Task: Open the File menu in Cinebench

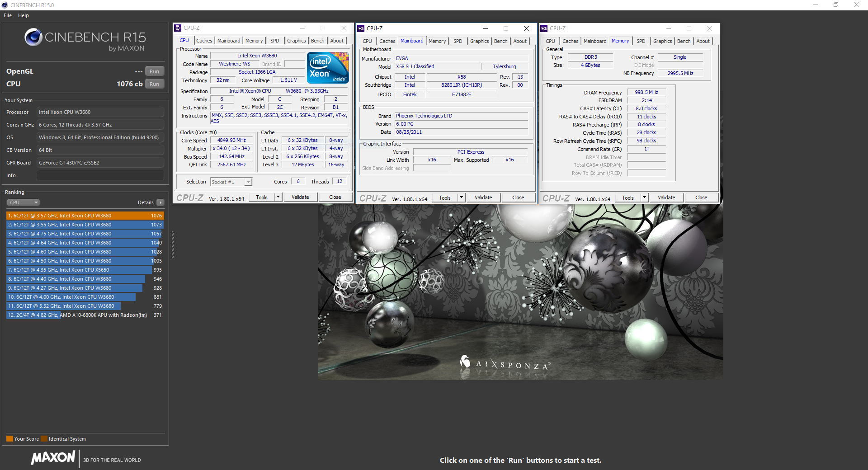Action: pyautogui.click(x=8, y=15)
